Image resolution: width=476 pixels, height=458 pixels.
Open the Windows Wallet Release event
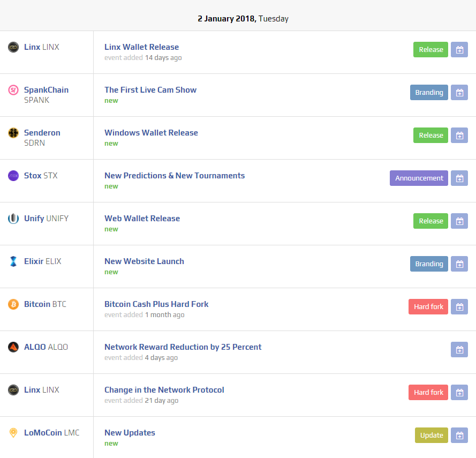[151, 133]
